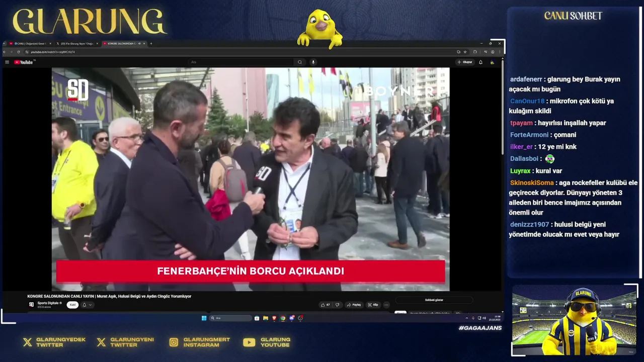Open the YouTube guide hamburger menu
Viewport: 644px width, 362px height.
[7, 62]
